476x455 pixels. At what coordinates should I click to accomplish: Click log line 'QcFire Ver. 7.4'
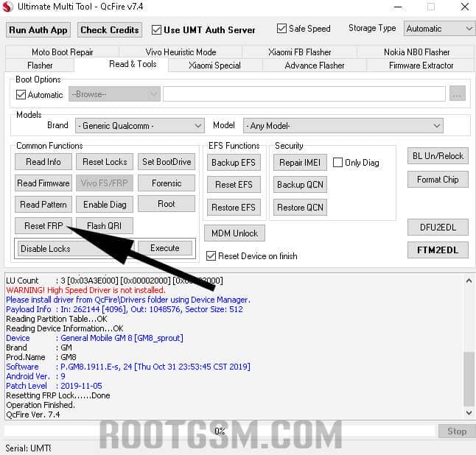click(32, 415)
